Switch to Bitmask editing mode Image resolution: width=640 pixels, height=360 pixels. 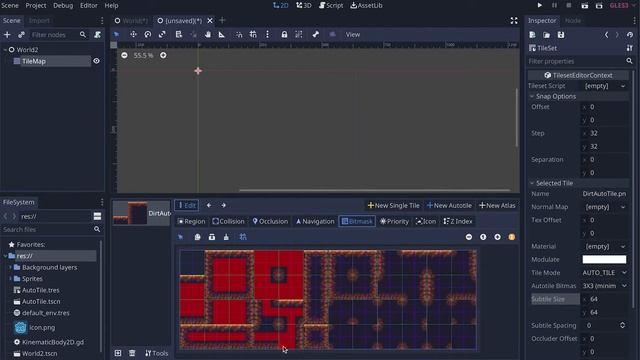click(357, 221)
